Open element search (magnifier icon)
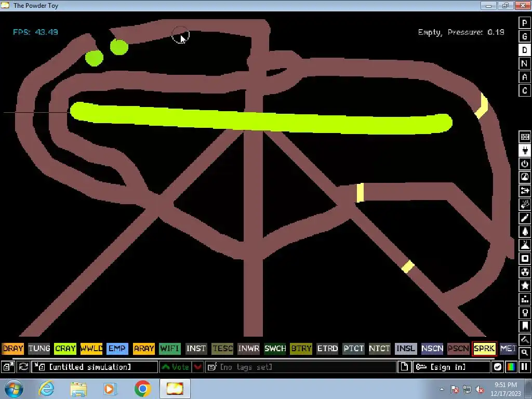The height and width of the screenshot is (399, 532). (525, 353)
